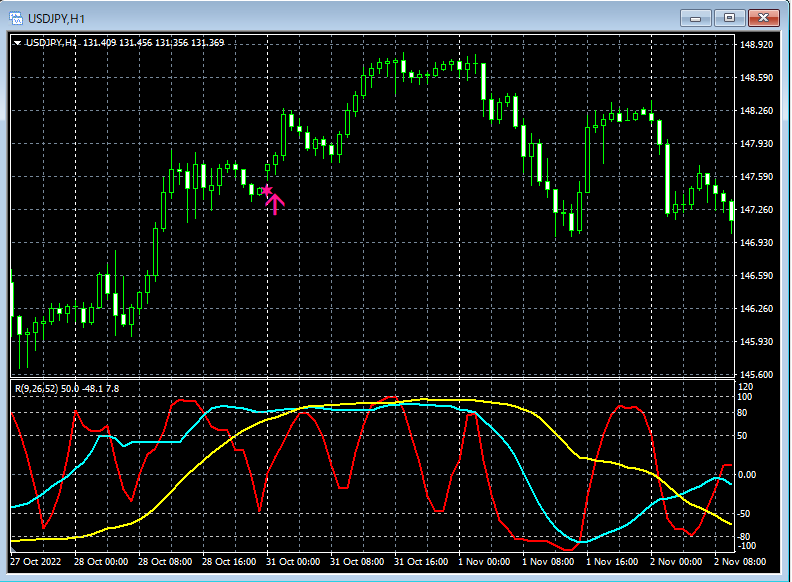Click the pink up-arrow signal marker
Screen dimensions: 792x582
[x=275, y=205]
